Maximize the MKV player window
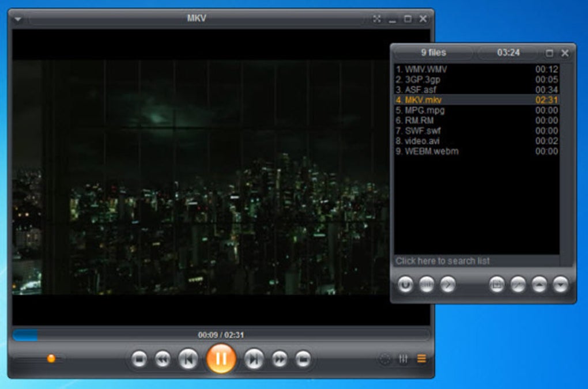Viewport: 588px width, 389px height. point(408,19)
